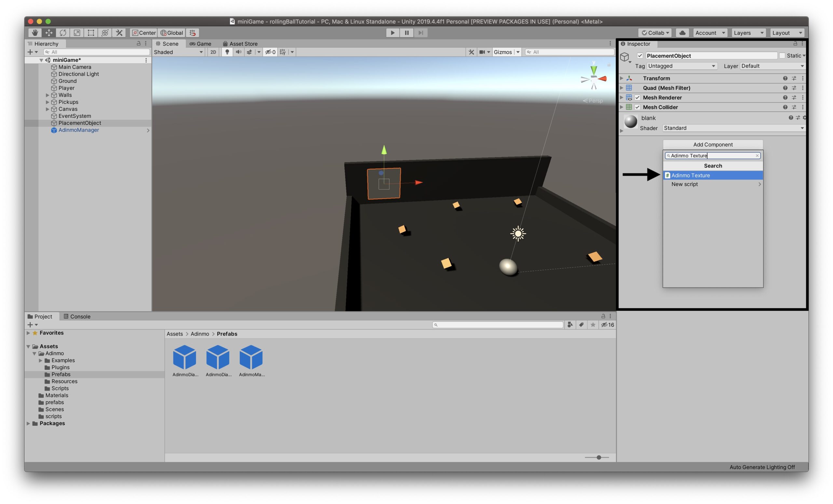Toggle PlacementObject active checkbox

click(x=640, y=56)
